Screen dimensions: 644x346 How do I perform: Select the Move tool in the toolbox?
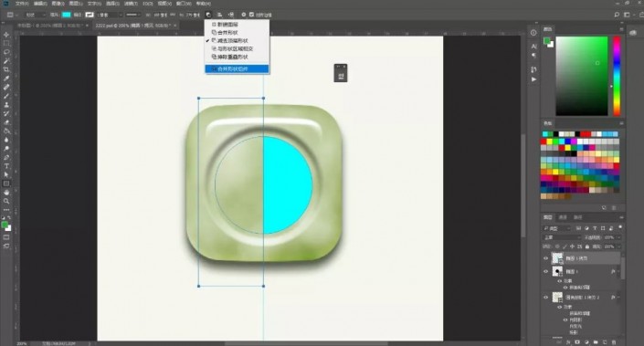6,35
